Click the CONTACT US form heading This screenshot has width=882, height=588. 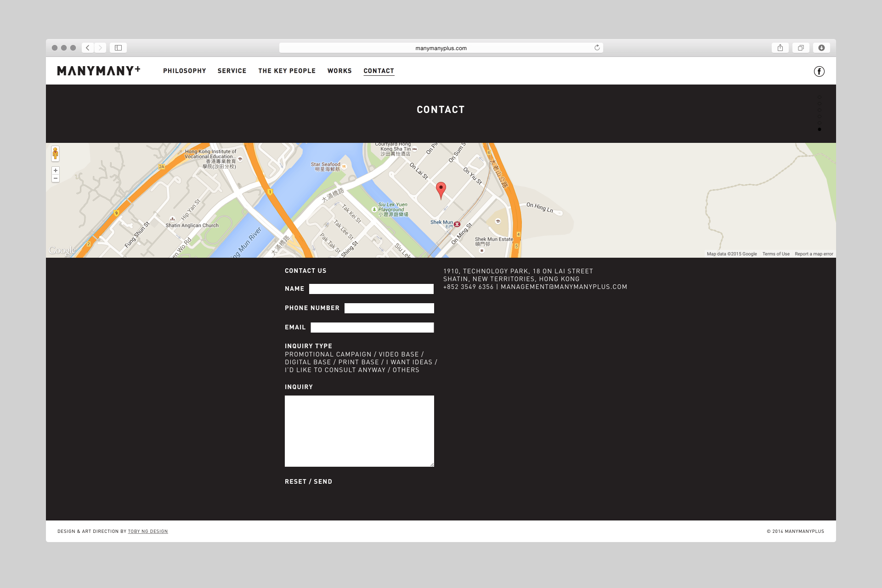(305, 271)
